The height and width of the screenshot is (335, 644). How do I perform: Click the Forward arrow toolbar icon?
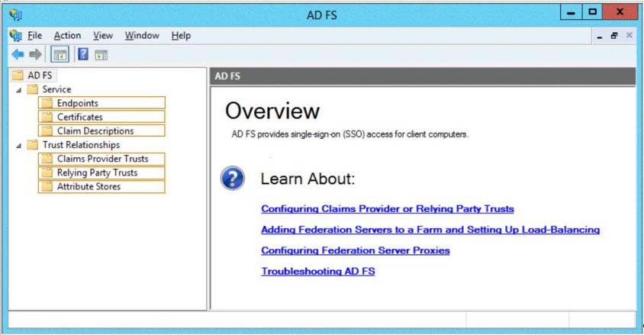[x=35, y=54]
